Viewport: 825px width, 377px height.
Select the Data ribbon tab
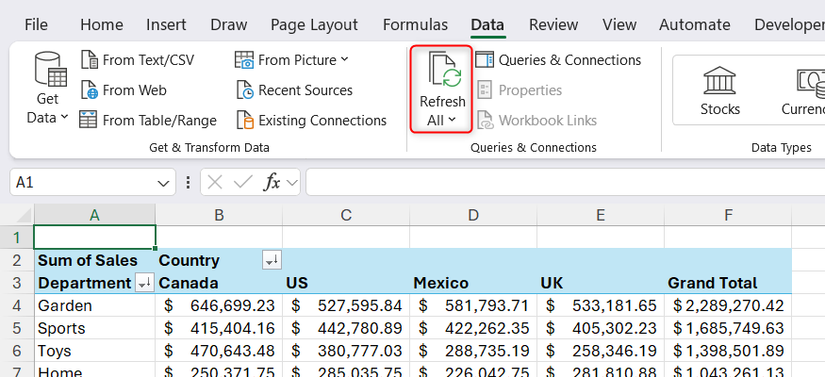[x=487, y=25]
